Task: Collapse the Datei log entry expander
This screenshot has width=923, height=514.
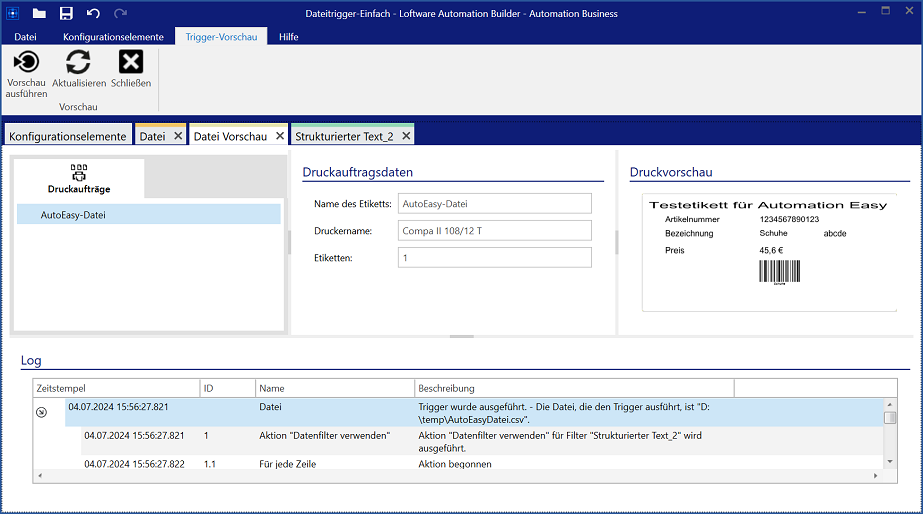Action: point(42,412)
